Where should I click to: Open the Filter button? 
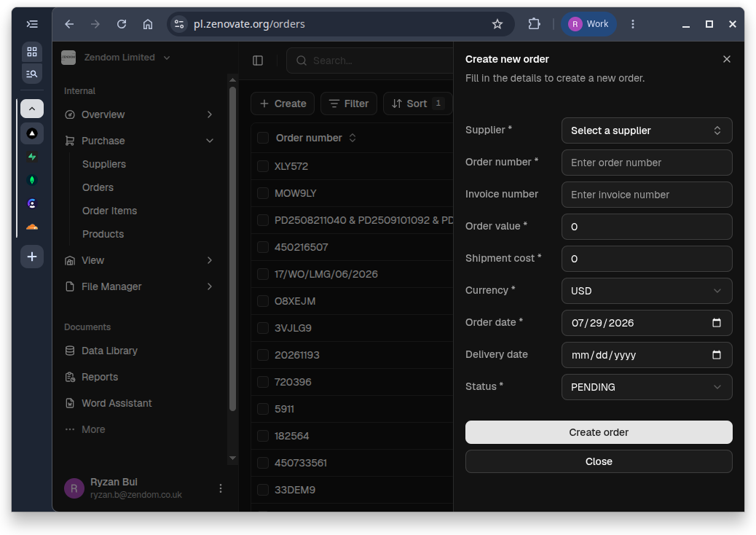point(349,104)
